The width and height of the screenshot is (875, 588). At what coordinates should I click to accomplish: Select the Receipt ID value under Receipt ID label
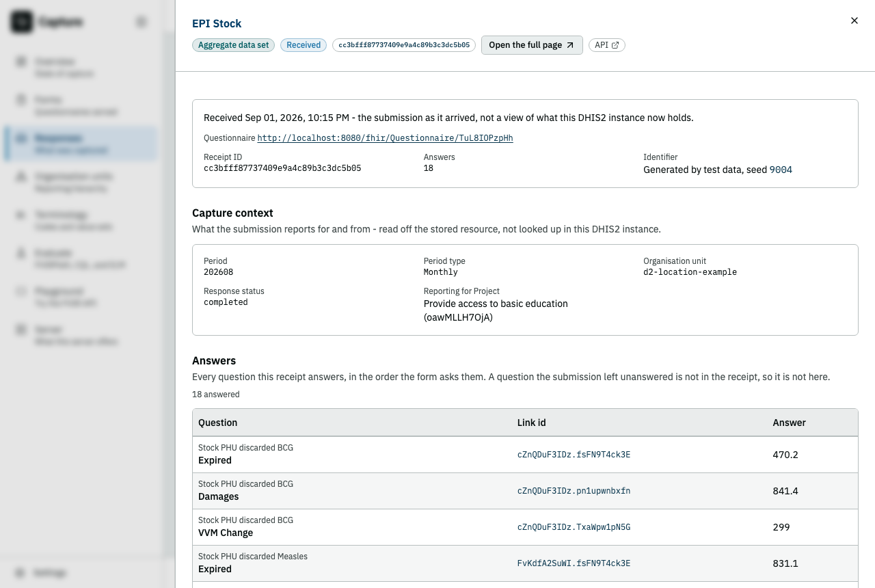pyautogui.click(x=282, y=168)
